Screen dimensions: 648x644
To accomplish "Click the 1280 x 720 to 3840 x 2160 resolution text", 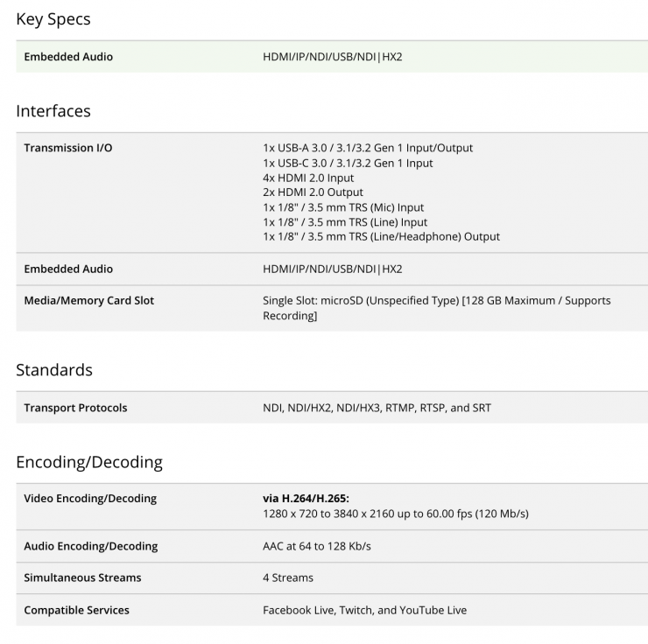I will point(396,514).
